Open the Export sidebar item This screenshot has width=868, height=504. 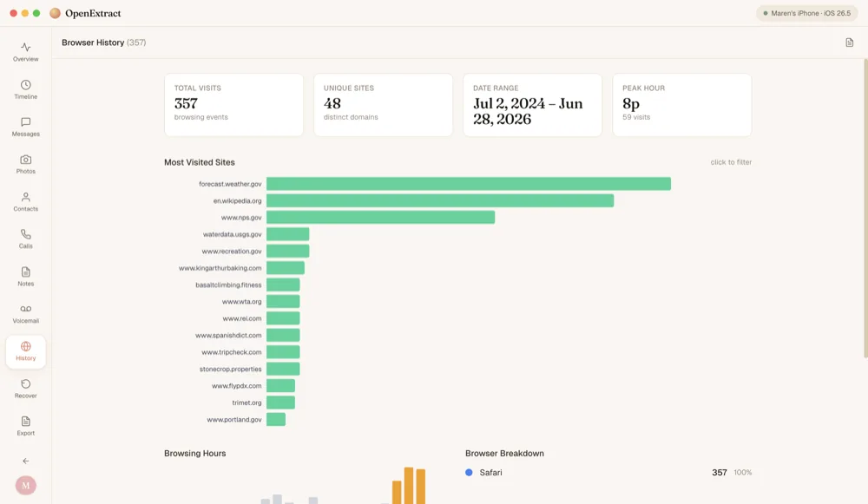[x=25, y=426]
